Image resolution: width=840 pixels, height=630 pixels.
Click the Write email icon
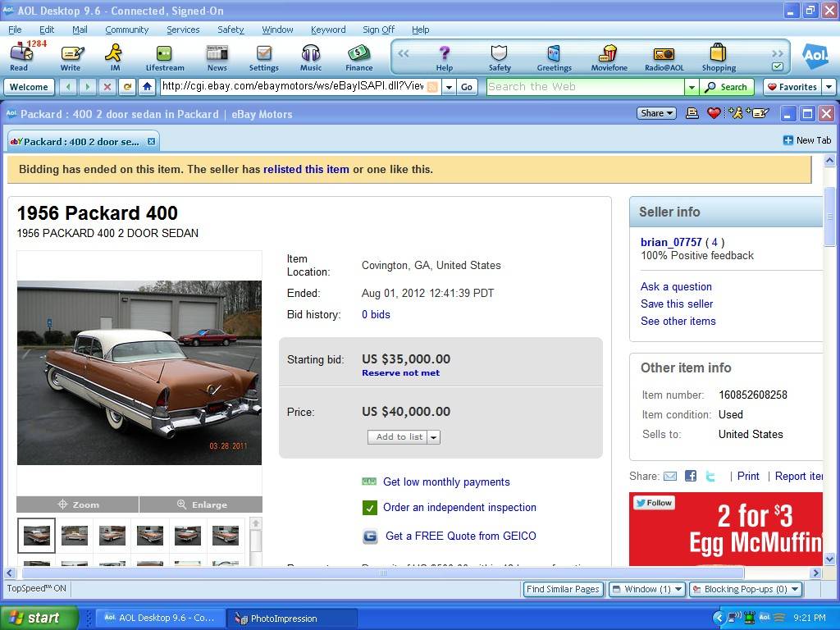pos(71,56)
